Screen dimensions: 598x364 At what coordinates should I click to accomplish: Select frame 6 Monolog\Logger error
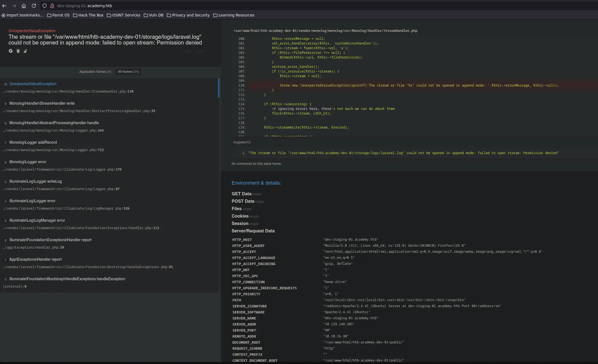109,166
